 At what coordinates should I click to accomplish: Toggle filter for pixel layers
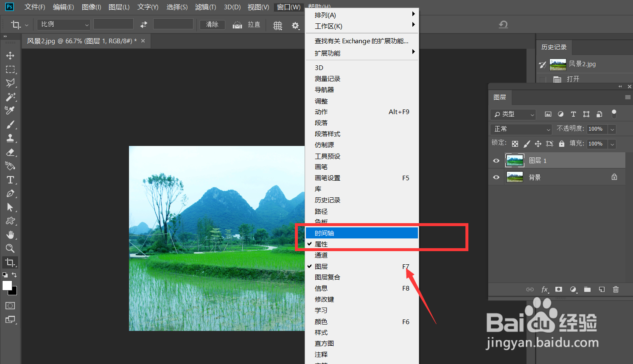point(548,114)
